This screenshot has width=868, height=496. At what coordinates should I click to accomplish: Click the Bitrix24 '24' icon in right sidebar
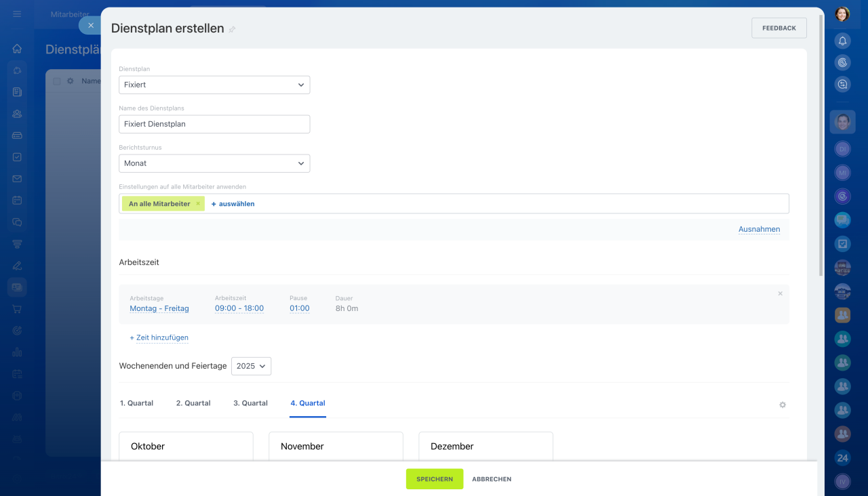click(842, 458)
